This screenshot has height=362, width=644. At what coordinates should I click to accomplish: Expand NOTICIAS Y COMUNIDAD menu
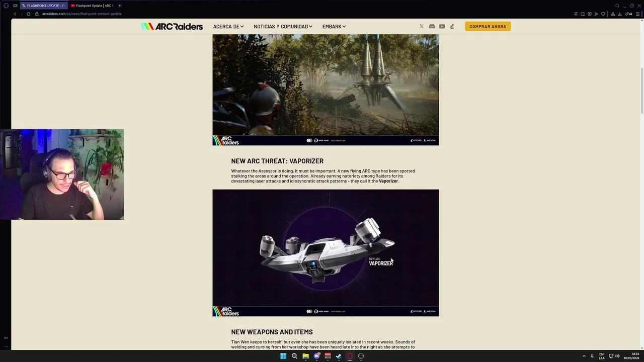tap(283, 26)
